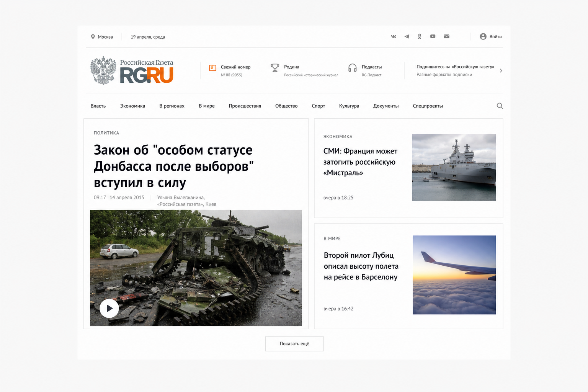Open the Власть section
The width and height of the screenshot is (588, 392).
click(98, 106)
